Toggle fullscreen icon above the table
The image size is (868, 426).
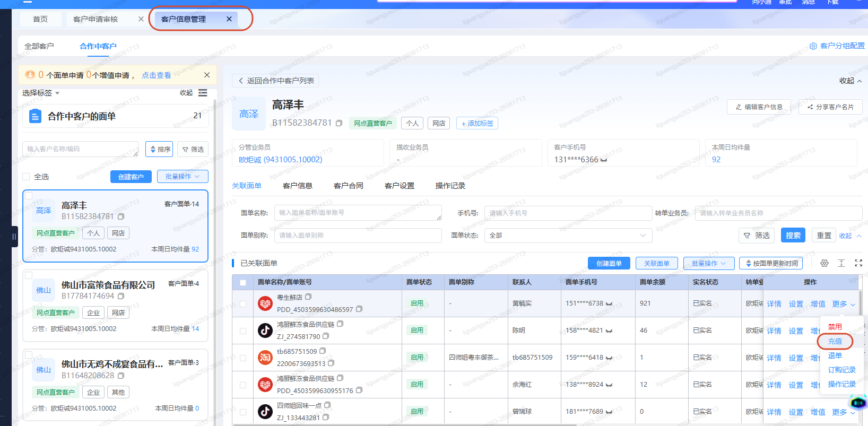coord(858,263)
